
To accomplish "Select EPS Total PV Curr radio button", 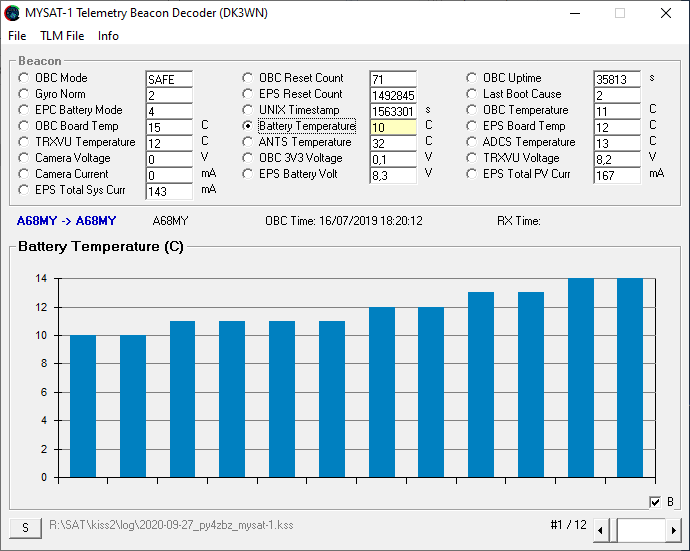I will 473,174.
